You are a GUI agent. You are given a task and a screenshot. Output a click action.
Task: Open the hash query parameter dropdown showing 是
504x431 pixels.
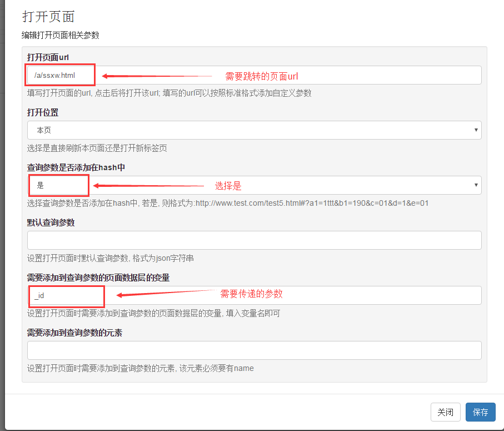[255, 185]
